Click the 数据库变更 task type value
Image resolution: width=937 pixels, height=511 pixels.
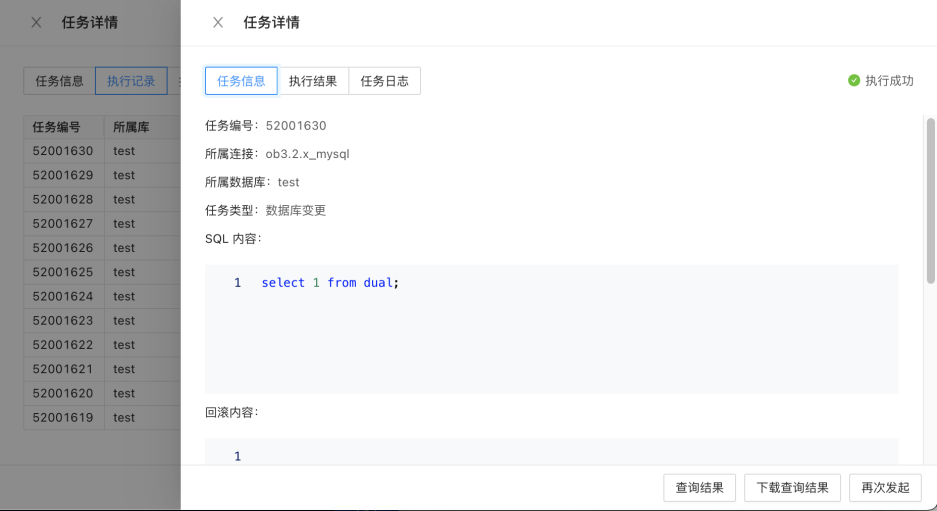(296, 210)
